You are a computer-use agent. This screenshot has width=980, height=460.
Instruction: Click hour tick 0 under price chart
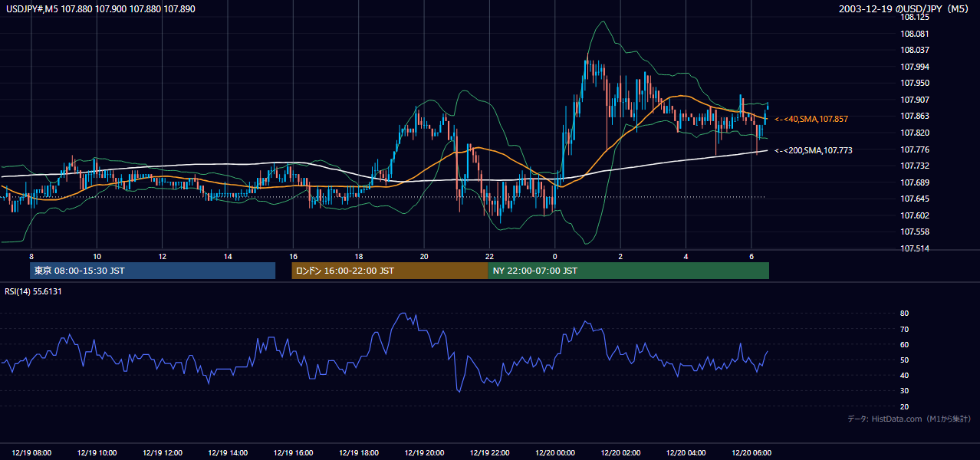pos(555,256)
